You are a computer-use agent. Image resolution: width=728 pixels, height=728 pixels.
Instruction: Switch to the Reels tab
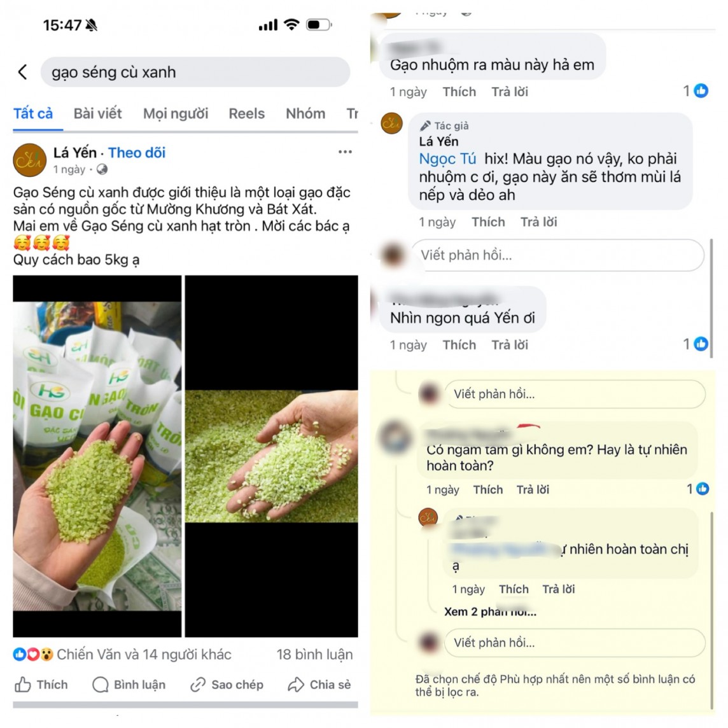246,113
